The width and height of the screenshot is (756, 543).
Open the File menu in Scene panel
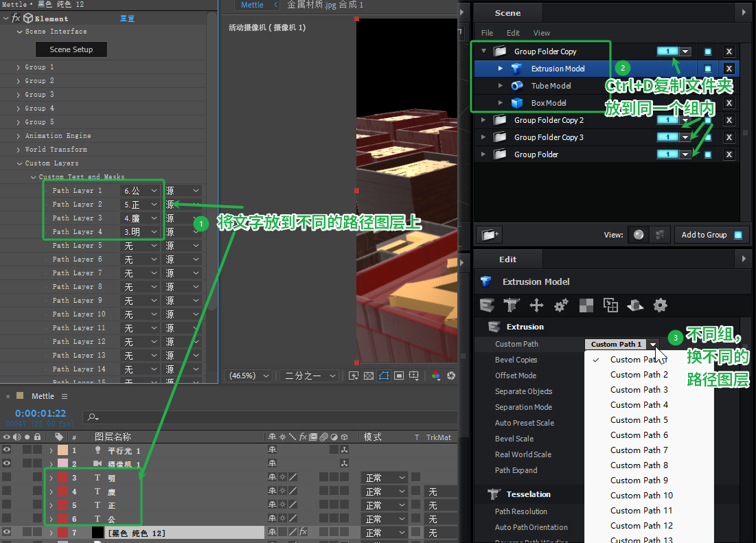(x=487, y=33)
